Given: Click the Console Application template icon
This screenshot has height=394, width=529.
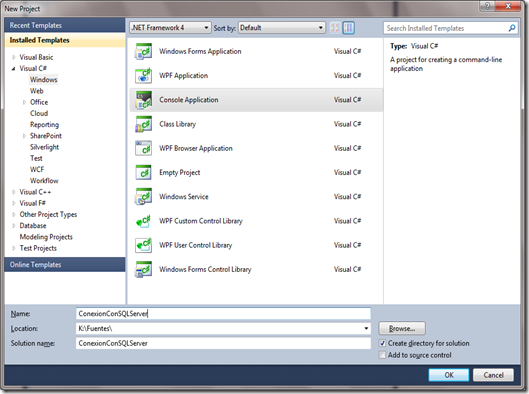Looking at the screenshot, I should coord(143,100).
